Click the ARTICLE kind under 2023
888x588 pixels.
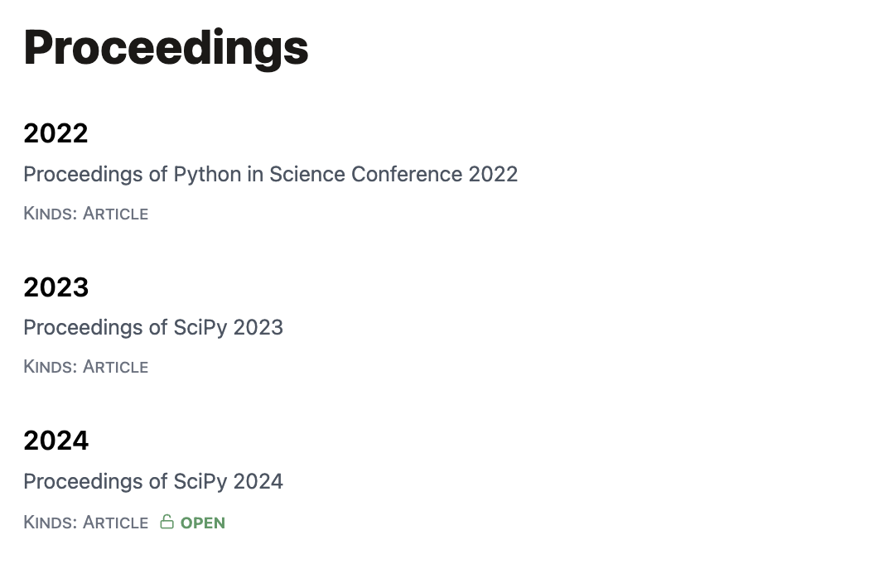(115, 367)
